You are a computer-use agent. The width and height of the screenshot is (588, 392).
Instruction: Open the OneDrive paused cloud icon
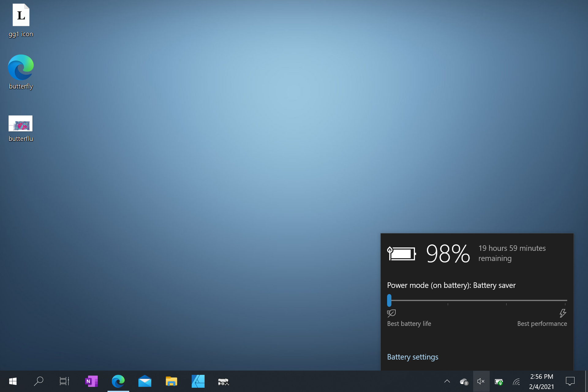click(464, 382)
